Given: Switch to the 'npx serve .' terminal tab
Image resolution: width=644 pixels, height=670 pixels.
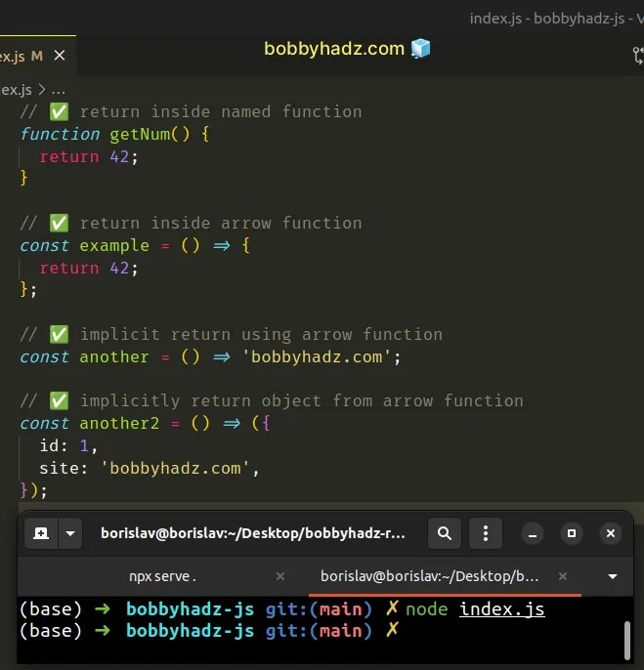Looking at the screenshot, I should tap(162, 576).
